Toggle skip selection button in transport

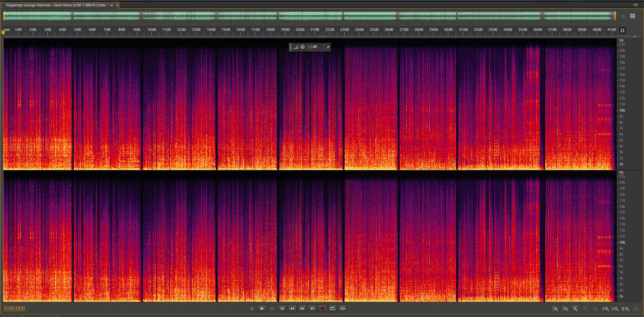click(342, 308)
